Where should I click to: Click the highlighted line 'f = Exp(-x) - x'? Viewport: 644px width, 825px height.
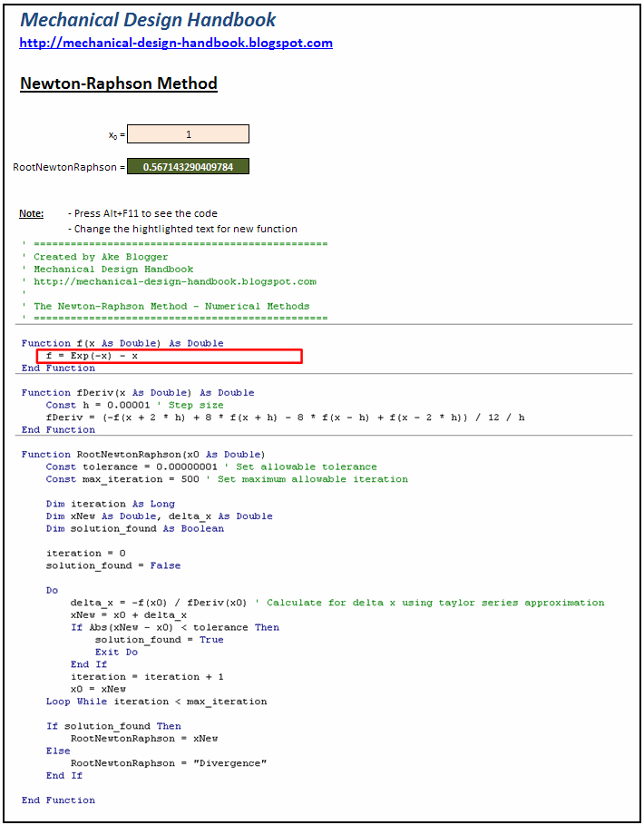[170, 356]
